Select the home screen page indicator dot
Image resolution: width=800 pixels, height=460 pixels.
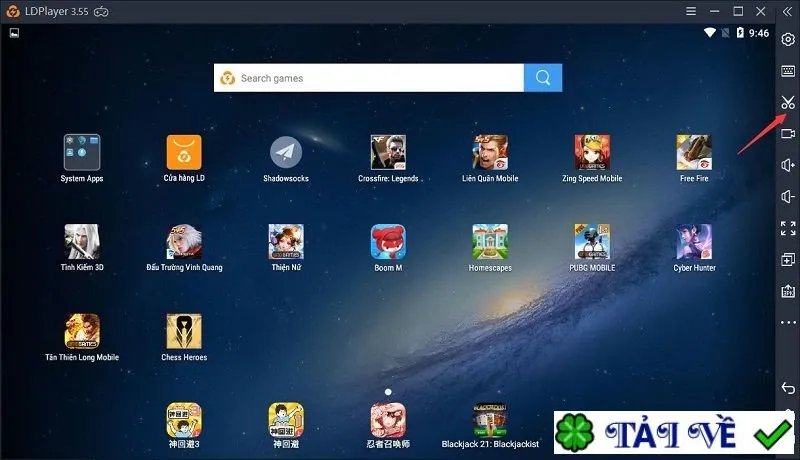(x=388, y=392)
